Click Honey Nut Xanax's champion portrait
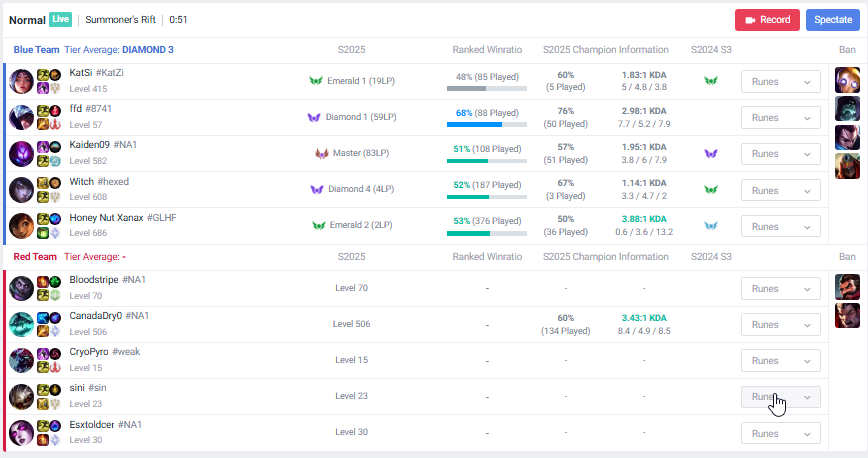 pos(22,226)
